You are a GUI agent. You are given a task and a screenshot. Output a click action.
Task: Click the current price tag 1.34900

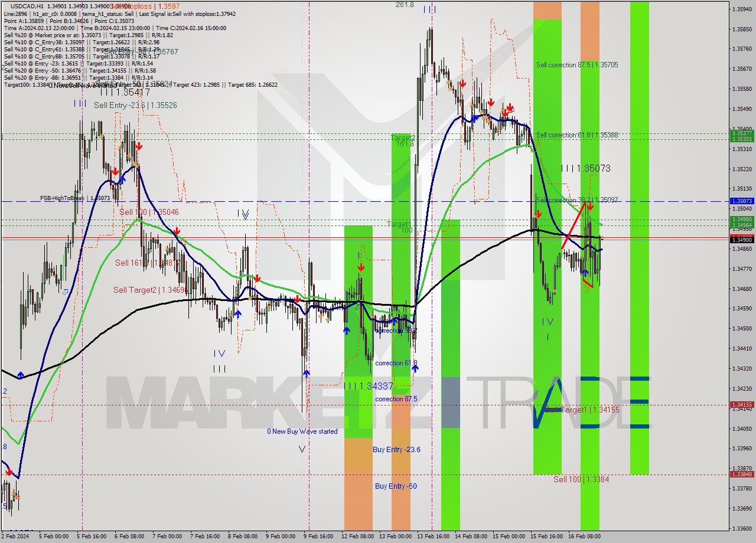coord(742,240)
